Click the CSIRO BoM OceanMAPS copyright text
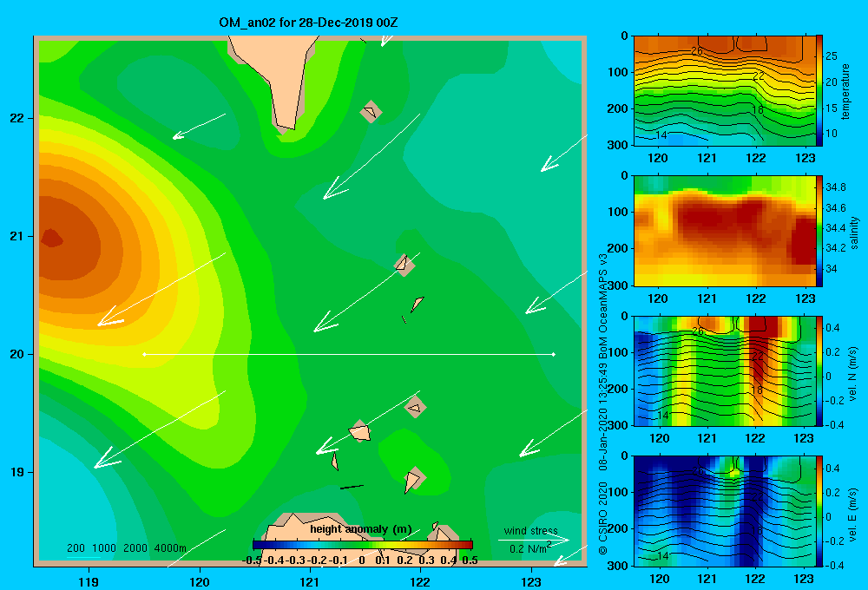The width and height of the screenshot is (868, 590). pos(603,404)
